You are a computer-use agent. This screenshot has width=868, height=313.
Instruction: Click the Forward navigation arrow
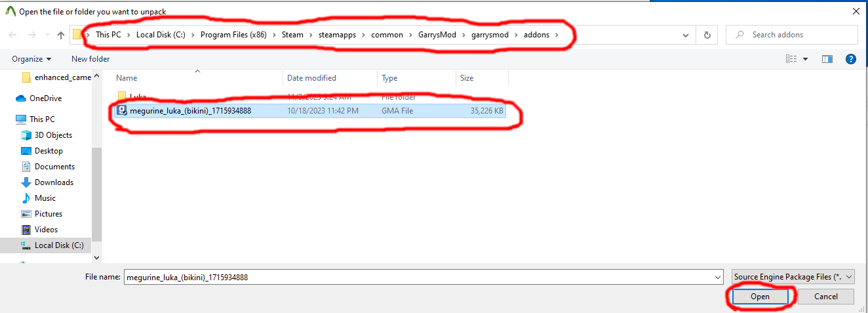coord(30,35)
